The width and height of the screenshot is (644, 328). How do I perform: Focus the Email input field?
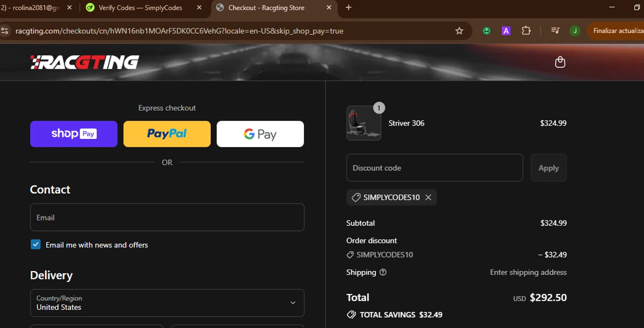tap(167, 218)
